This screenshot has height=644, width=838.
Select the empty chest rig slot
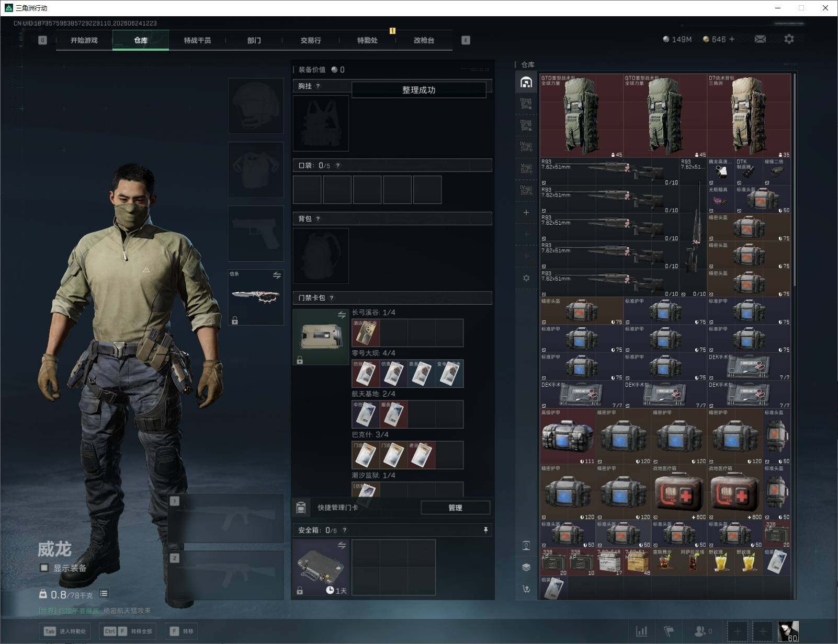pyautogui.click(x=321, y=123)
